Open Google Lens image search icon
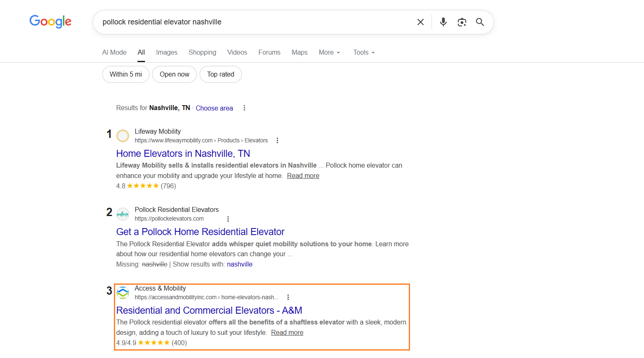Screen dimensions: 644x358 (x=462, y=22)
